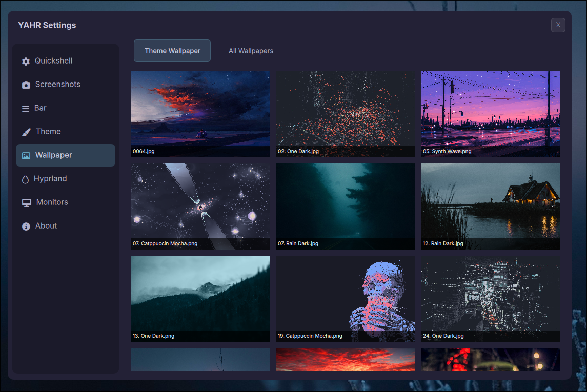The height and width of the screenshot is (392, 587).
Task: Pick the 05. Synth Wave.png wallpaper
Action: pos(490,114)
